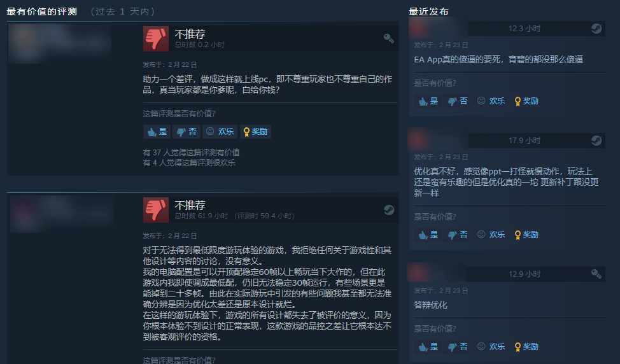This screenshot has height=364, width=620.
Task: Click the Steam logo on the 61.9 小时 review
Action: (389, 210)
